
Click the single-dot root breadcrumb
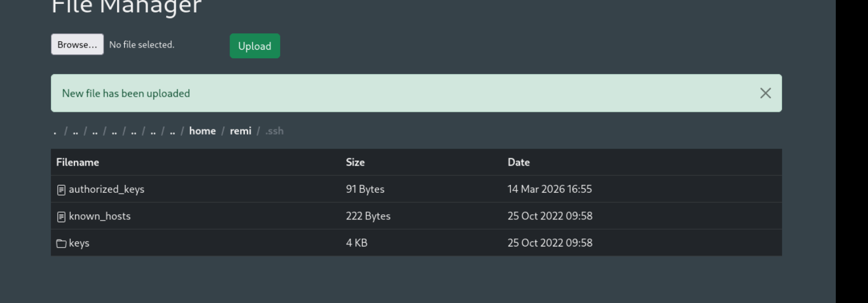pos(55,131)
